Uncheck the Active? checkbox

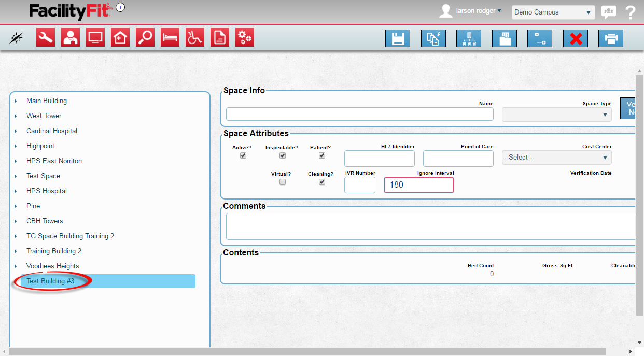pos(243,155)
